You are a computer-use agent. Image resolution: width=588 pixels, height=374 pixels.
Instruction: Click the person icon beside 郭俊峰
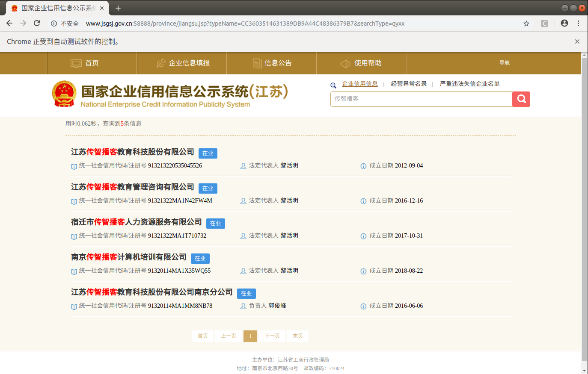[x=244, y=306]
